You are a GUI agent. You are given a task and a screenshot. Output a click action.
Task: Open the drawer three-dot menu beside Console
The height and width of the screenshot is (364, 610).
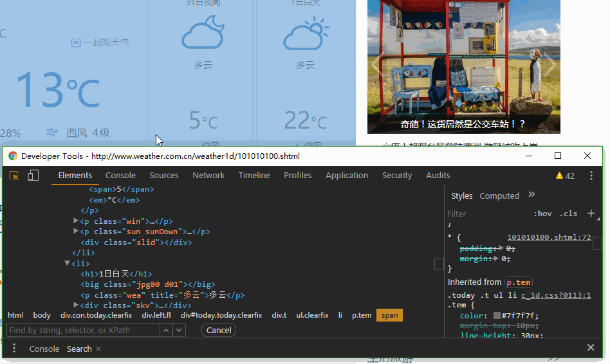tap(14, 348)
